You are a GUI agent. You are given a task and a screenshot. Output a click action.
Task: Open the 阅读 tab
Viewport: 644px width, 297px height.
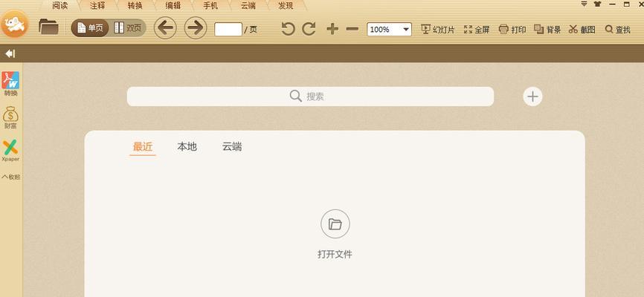[60, 6]
